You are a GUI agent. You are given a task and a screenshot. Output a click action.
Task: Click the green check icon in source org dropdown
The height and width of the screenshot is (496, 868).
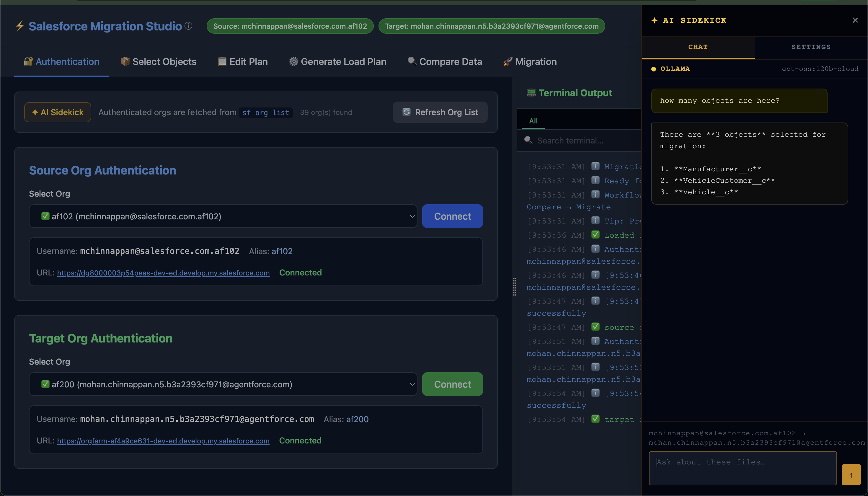pyautogui.click(x=45, y=216)
